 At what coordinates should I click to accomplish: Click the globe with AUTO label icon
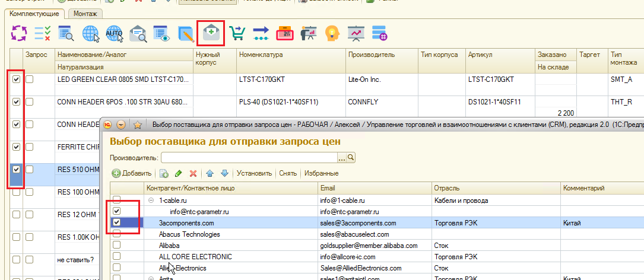pyautogui.click(x=114, y=33)
